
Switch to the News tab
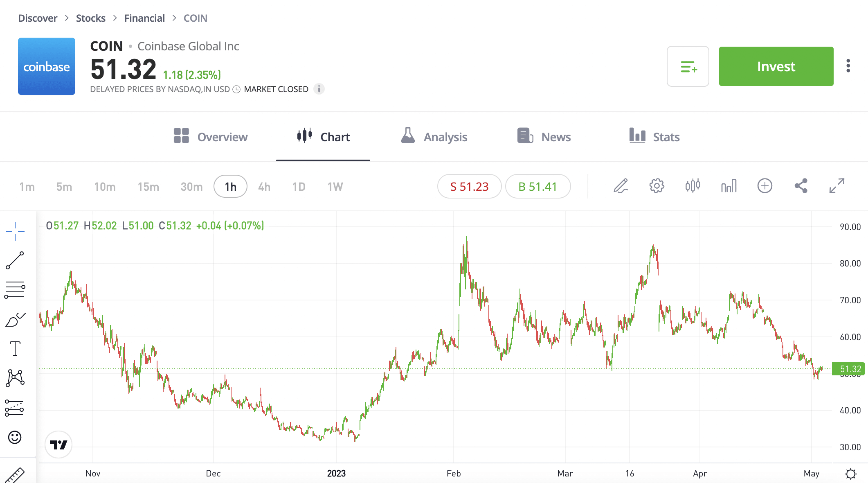pos(544,137)
